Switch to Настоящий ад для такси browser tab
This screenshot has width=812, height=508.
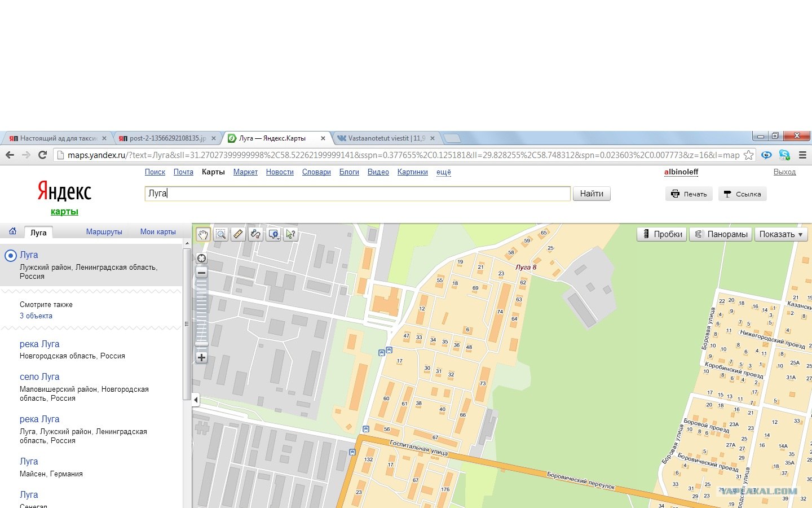click(58, 138)
